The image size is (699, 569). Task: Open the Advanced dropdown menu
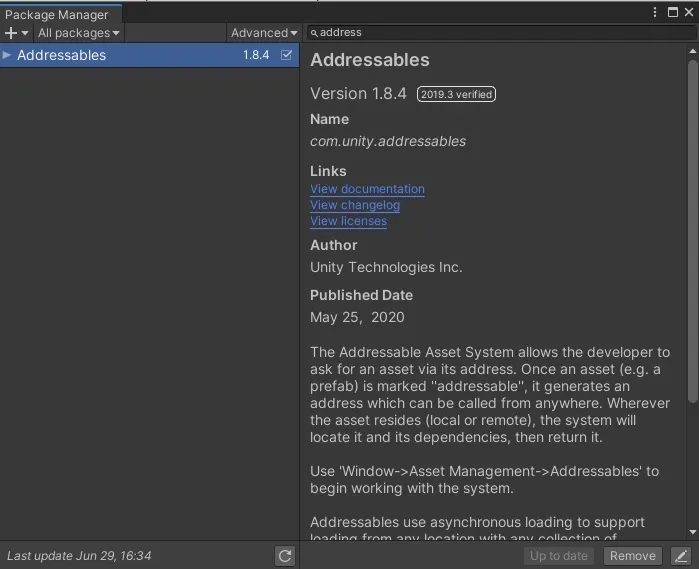[264, 33]
